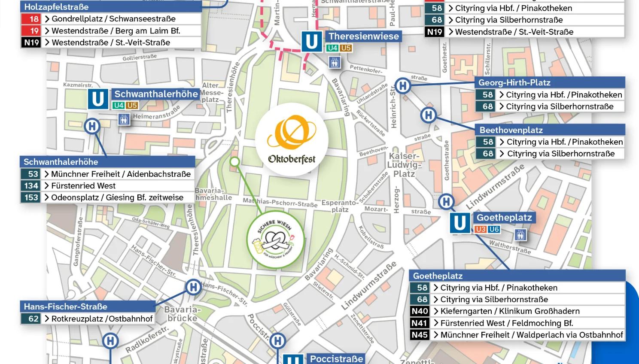
Task: Click the red 18 tram line badge
Action: point(31,19)
